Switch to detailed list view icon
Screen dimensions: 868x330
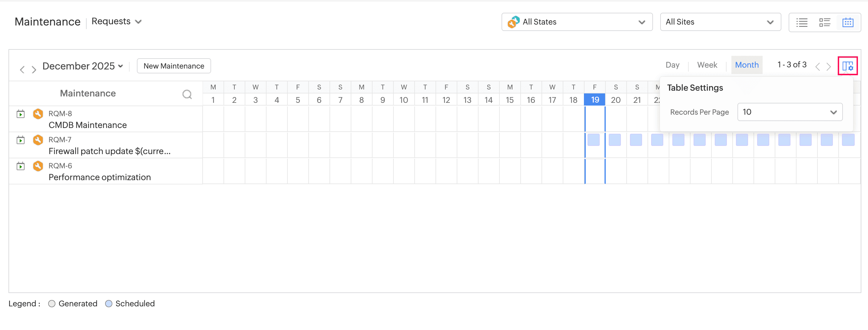click(x=824, y=22)
